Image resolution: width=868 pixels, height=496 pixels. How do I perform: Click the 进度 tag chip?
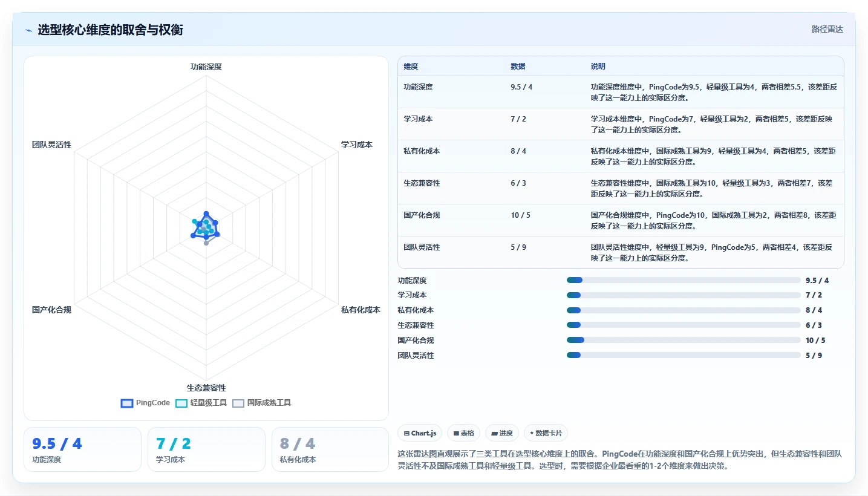[502, 433]
